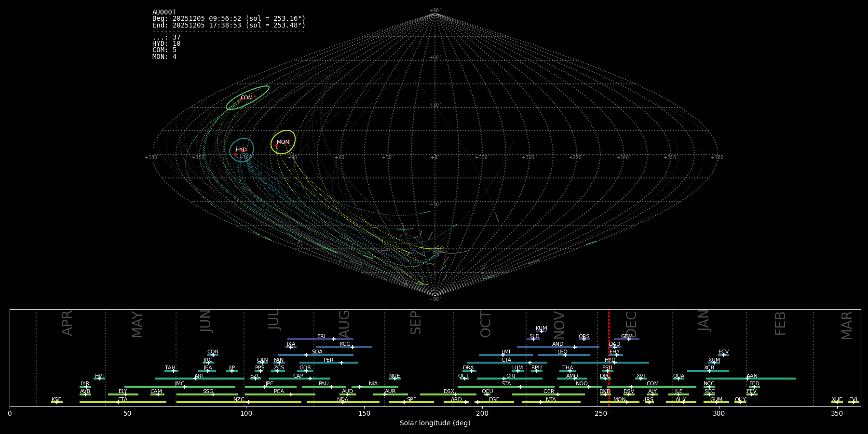This screenshot has width=868, height=434.
Task: Click the NTA shower label in timeline
Action: (x=551, y=400)
